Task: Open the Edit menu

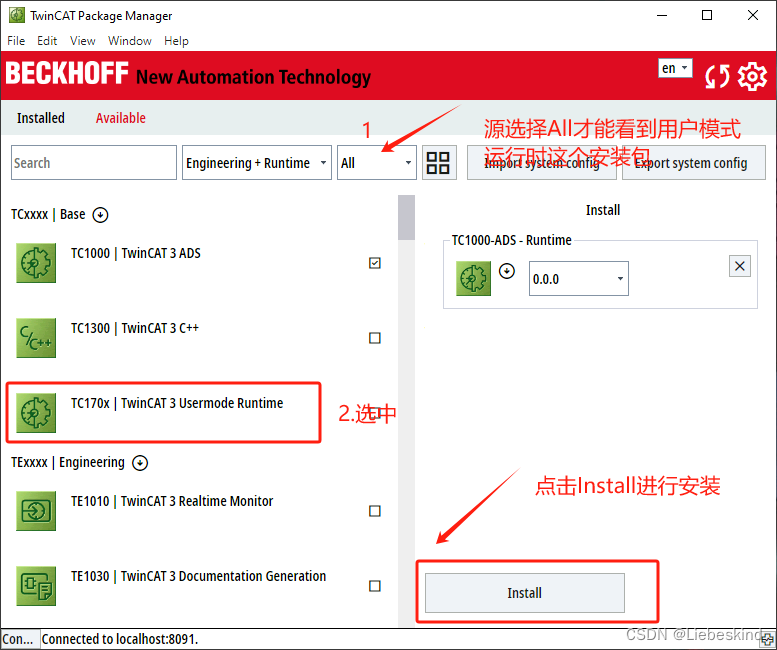Action: 47,41
